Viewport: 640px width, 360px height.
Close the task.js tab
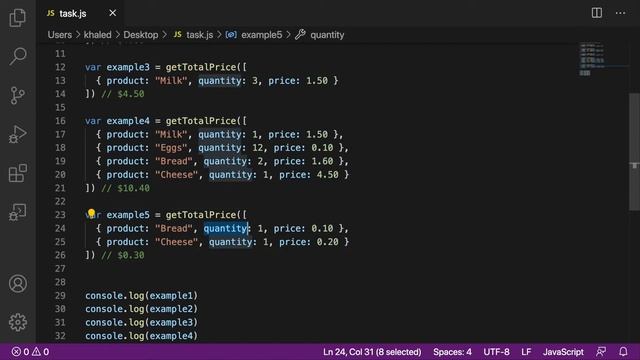113,13
